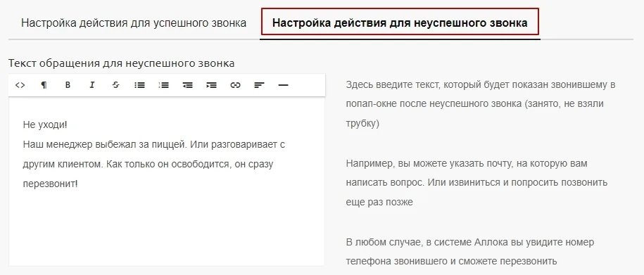Screen dimensions: 644x275
Task: Increase indent with the indent icon
Action: point(211,85)
